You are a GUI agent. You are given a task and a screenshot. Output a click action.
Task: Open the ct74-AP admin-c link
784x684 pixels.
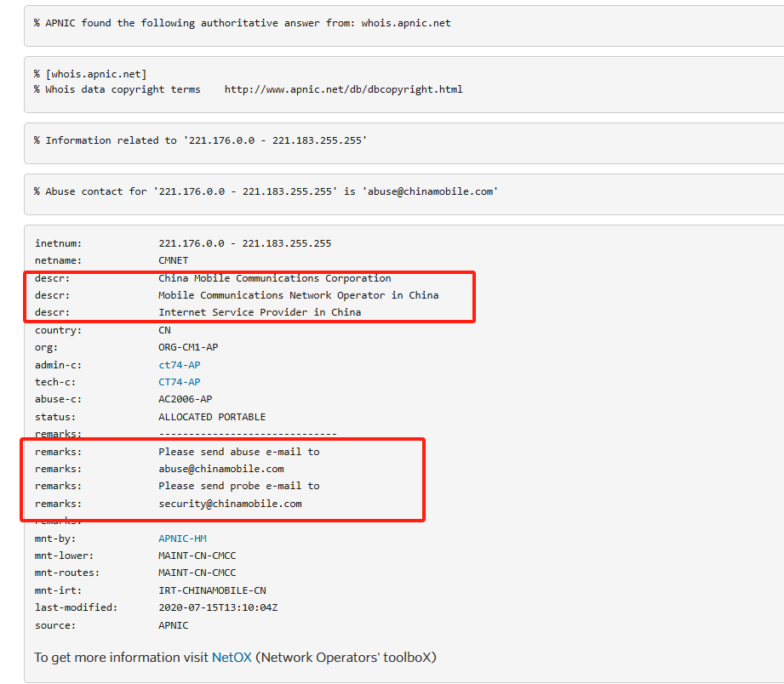click(x=180, y=365)
